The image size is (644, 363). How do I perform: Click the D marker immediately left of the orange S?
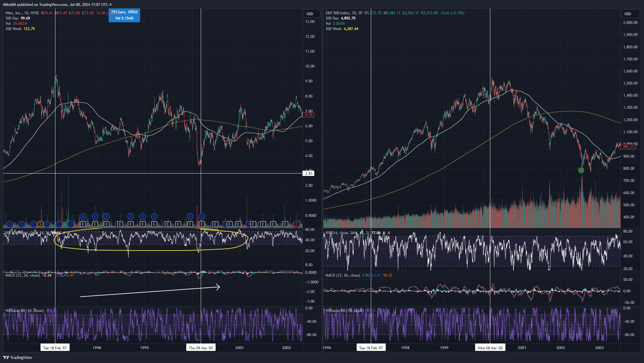33,224
